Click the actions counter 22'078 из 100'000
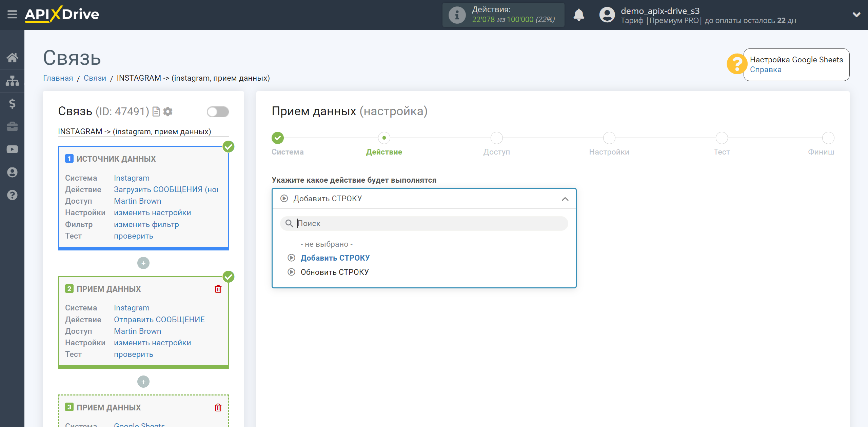The image size is (868, 427). [513, 20]
